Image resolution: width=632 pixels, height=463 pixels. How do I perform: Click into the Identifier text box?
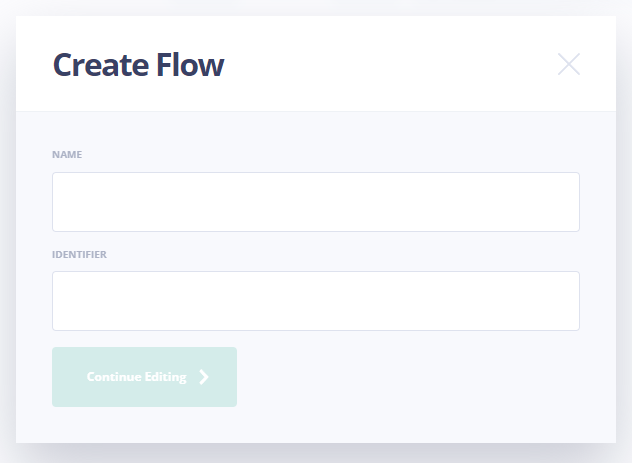315,301
